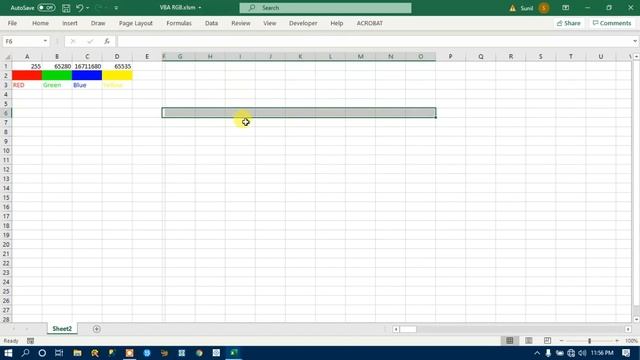
Task: Open the Data ribbon tab
Action: coord(211,23)
